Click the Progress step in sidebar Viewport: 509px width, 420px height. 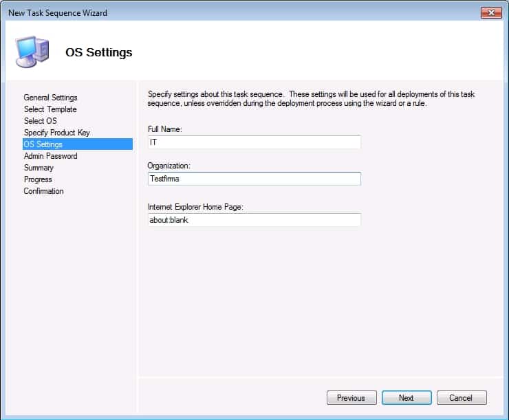38,179
